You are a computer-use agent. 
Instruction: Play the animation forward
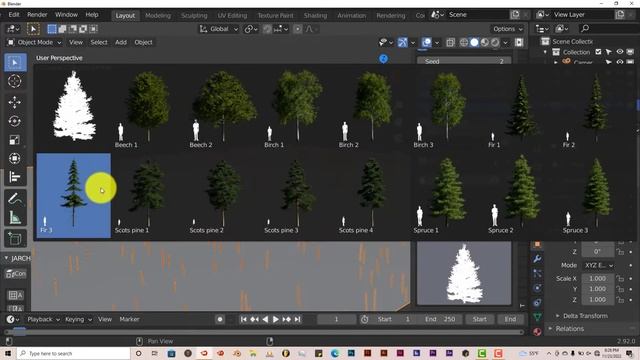coord(276,319)
